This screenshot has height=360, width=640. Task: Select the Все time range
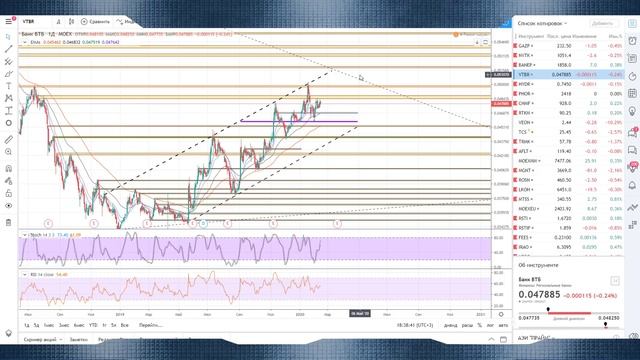(x=125, y=325)
